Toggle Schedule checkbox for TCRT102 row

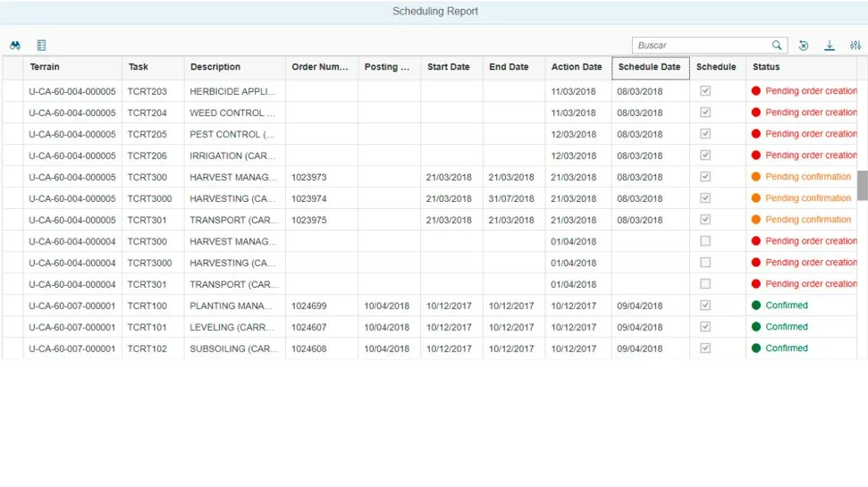click(705, 348)
